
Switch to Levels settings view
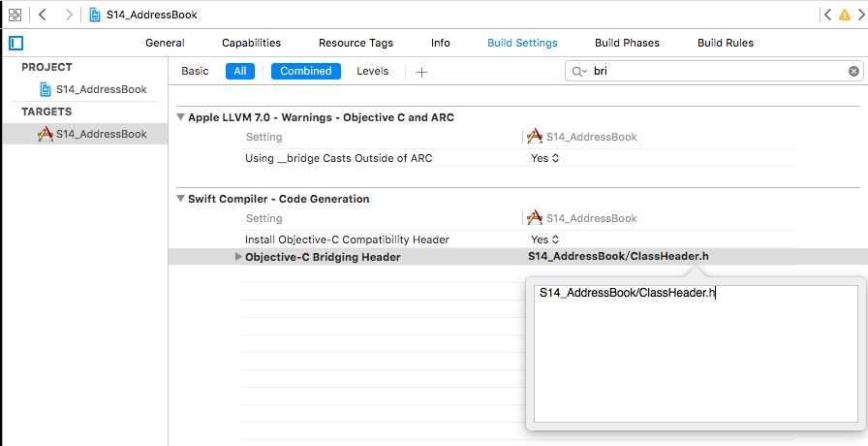373,71
